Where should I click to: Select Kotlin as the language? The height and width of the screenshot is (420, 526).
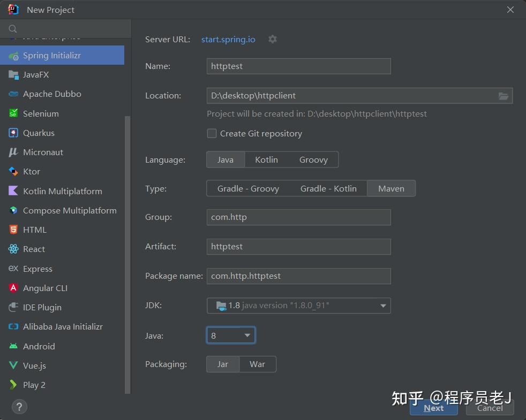tap(266, 159)
